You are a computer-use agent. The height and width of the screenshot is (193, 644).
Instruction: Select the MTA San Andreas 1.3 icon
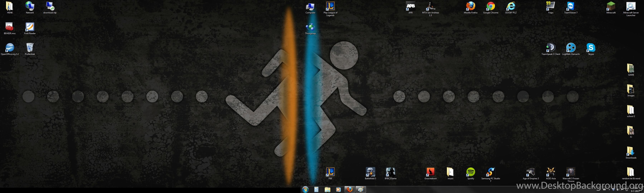tap(431, 9)
